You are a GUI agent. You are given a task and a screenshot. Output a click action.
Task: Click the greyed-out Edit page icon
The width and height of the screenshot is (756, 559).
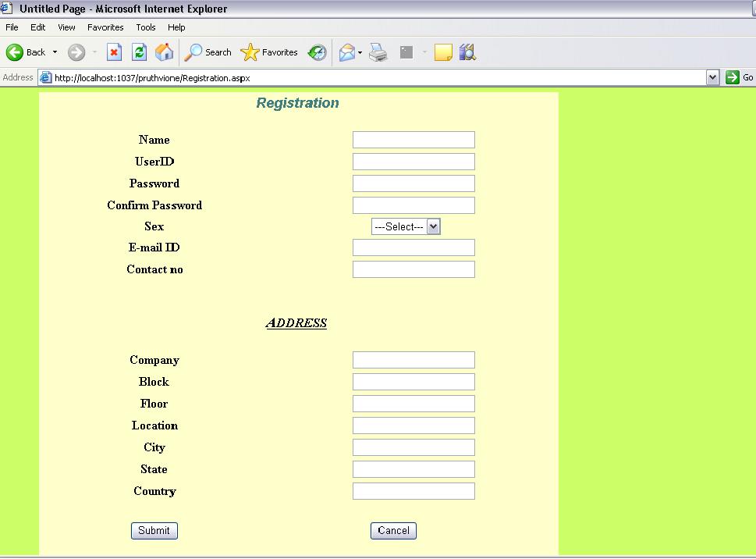pyautogui.click(x=406, y=52)
